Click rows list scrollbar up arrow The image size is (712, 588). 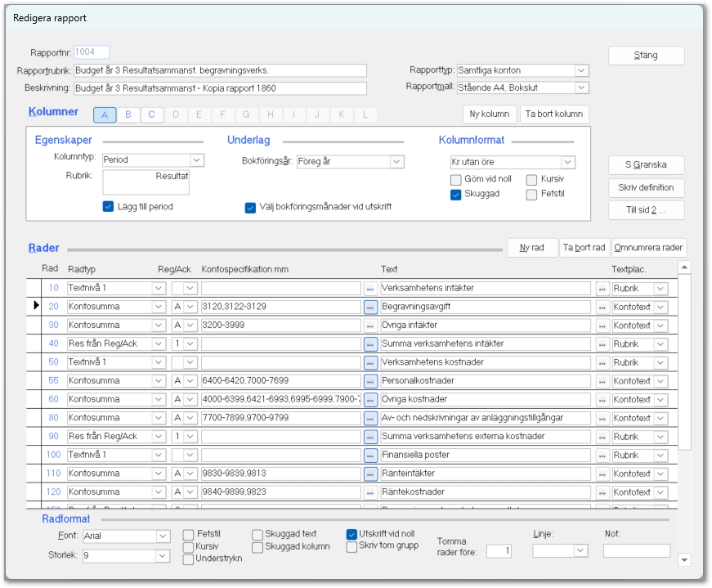[x=684, y=267]
